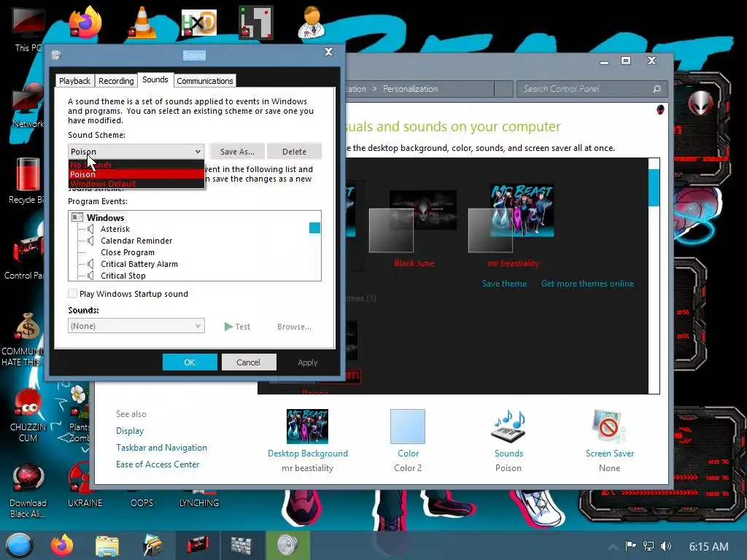Click Personalization in the breadcrumb bar
Screen dimensions: 747x560
point(410,88)
